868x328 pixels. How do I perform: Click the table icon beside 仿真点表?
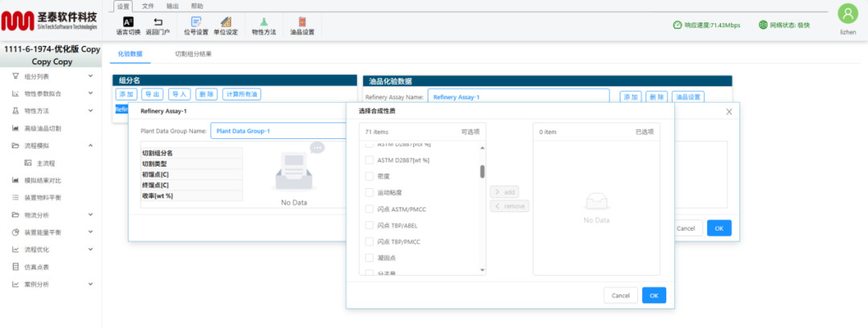[15, 267]
